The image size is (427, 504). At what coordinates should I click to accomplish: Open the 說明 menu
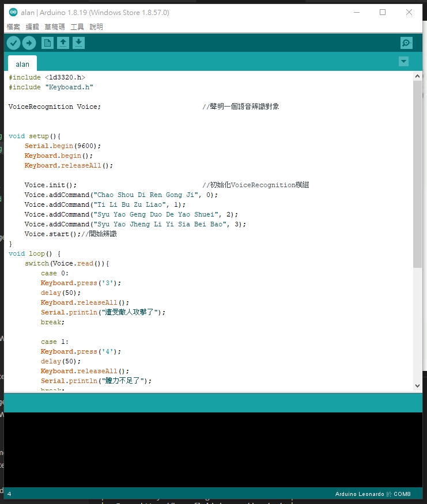pyautogui.click(x=96, y=26)
